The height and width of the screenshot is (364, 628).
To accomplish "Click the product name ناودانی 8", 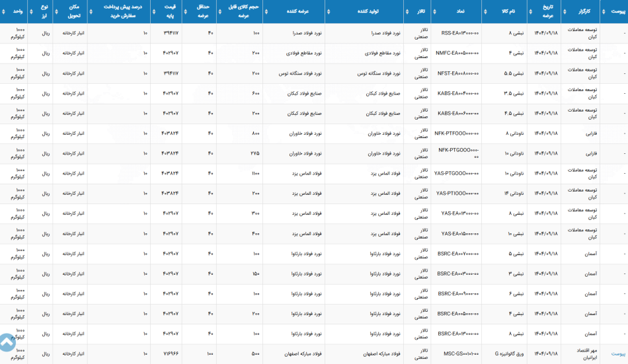I will tap(514, 133).
